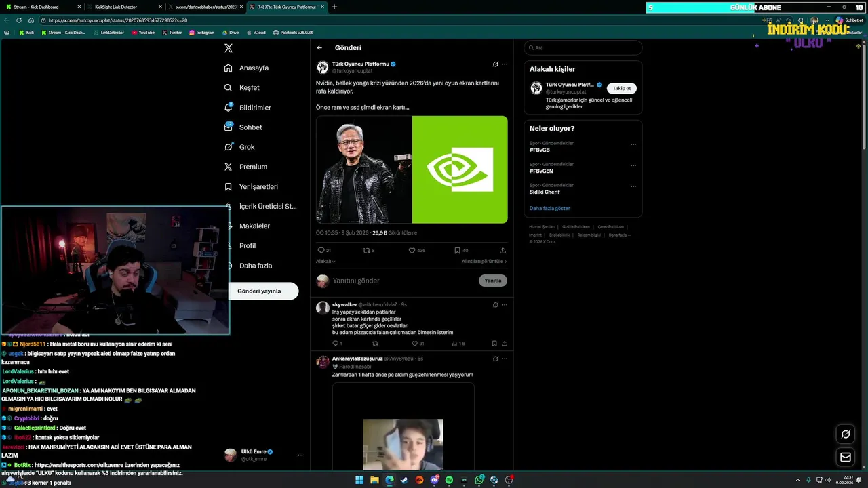
Task: Like skywalker's comment (31 likes)
Action: [x=418, y=344]
